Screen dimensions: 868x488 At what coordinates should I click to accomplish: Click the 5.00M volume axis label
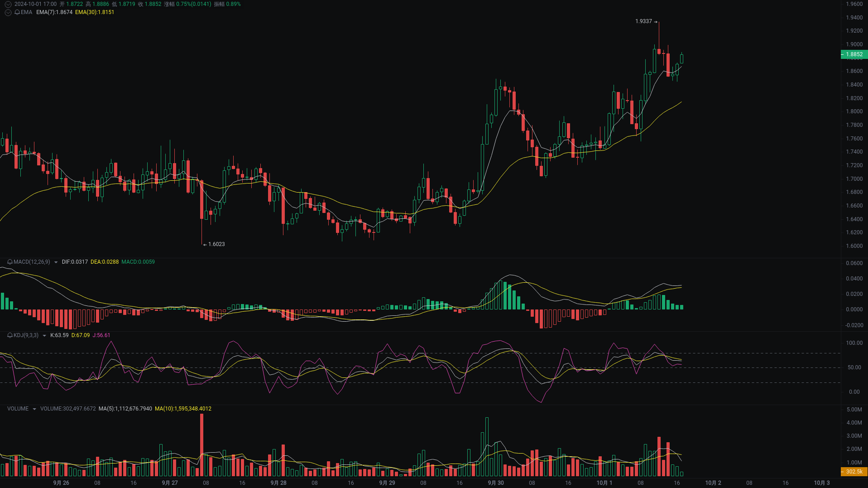[x=854, y=410]
